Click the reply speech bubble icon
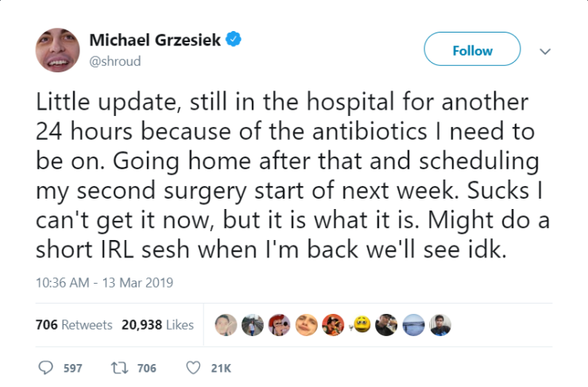Screen dimensions: 588x387 point(44,368)
